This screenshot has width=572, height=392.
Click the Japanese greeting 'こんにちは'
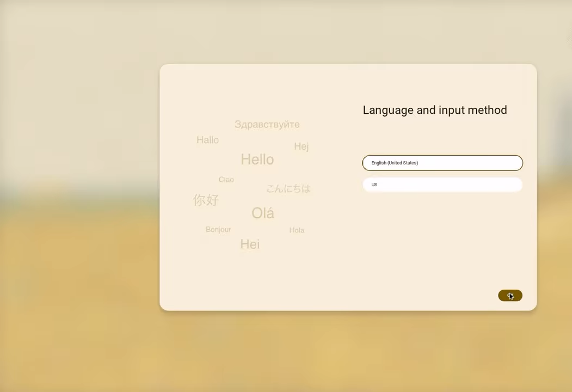coord(288,188)
